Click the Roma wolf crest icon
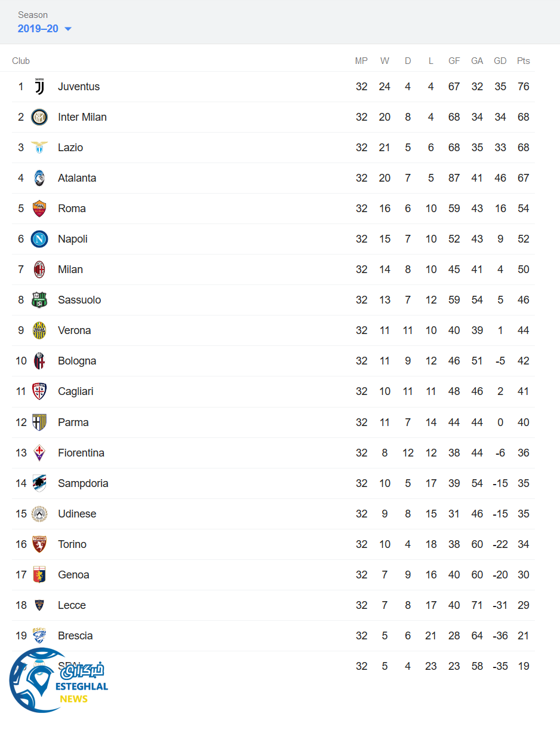Viewport: 560px width, 729px height. coord(39,209)
